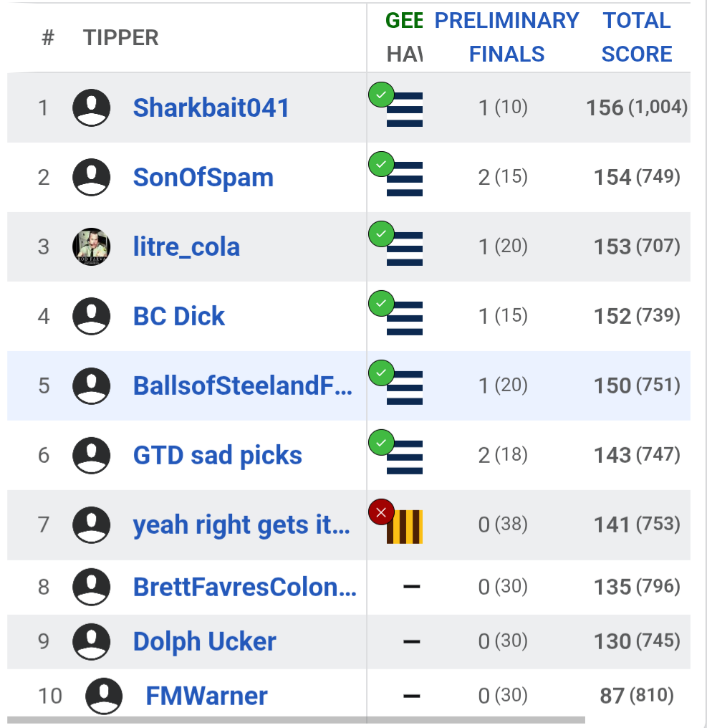Click the red incorrect-tip cross in row 7
Screen dimensions: 707x728
[x=381, y=512]
